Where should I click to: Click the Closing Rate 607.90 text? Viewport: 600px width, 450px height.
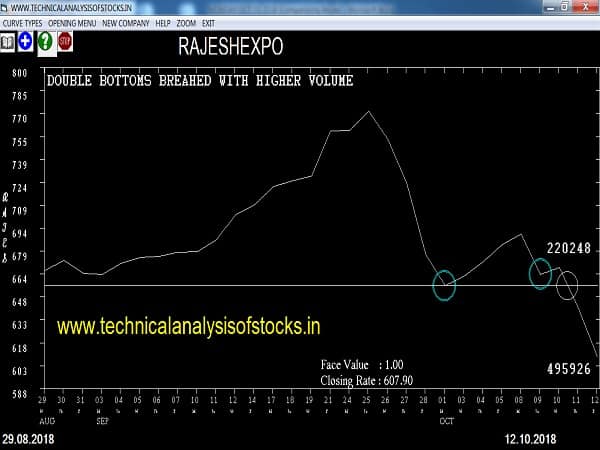coord(367,380)
